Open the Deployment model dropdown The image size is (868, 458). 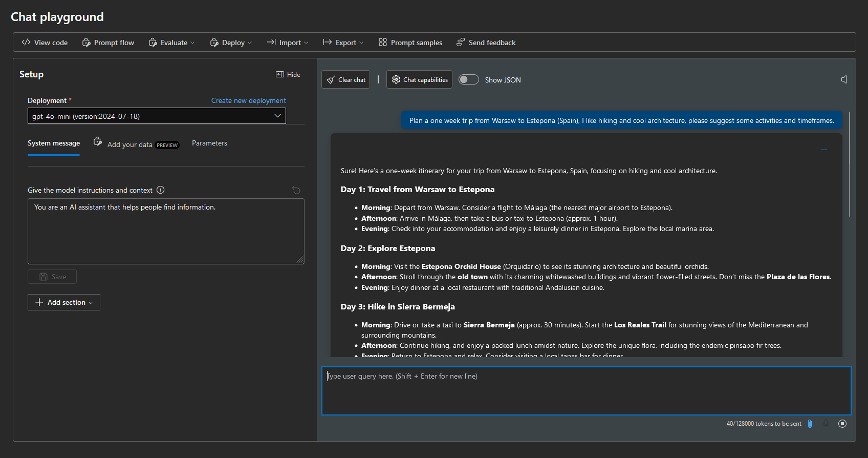(x=157, y=116)
